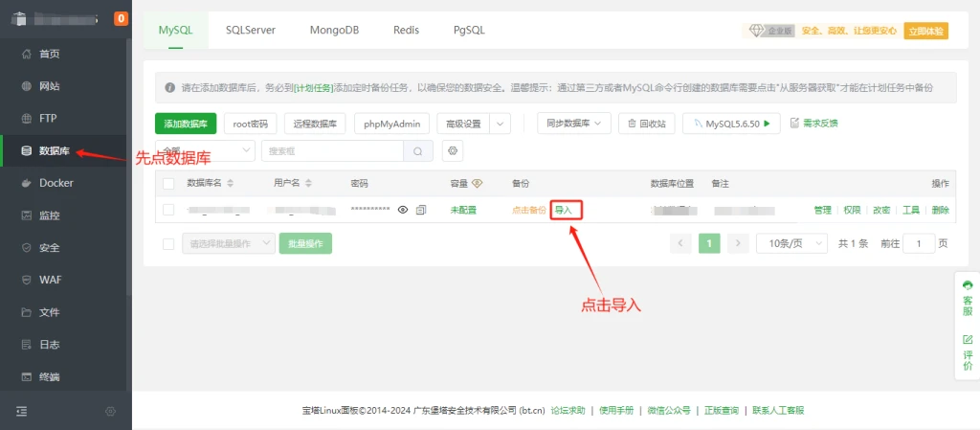Viewport: 980px width, 430px height.
Task: Open table column settings gear icon
Action: click(453, 151)
